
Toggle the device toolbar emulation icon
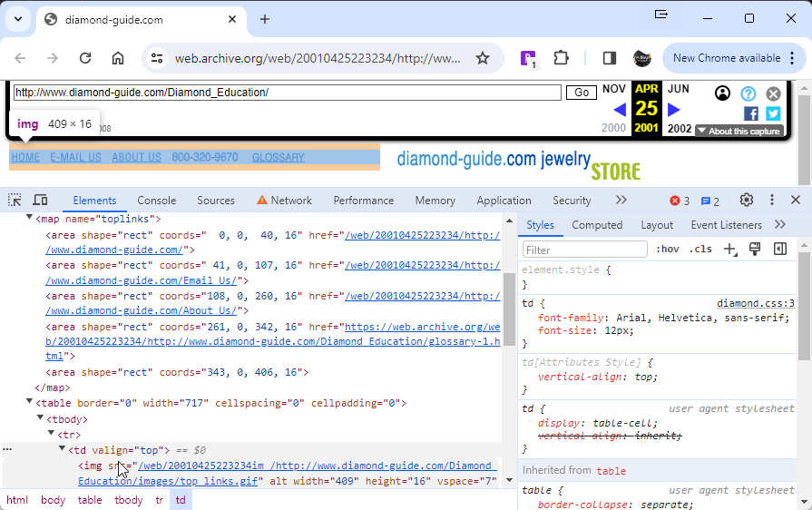point(41,201)
